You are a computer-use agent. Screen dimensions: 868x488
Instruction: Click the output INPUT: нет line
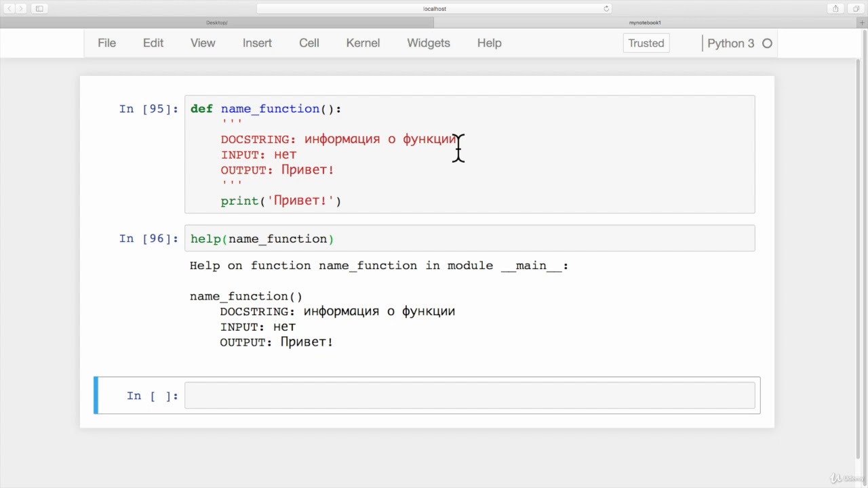click(258, 327)
